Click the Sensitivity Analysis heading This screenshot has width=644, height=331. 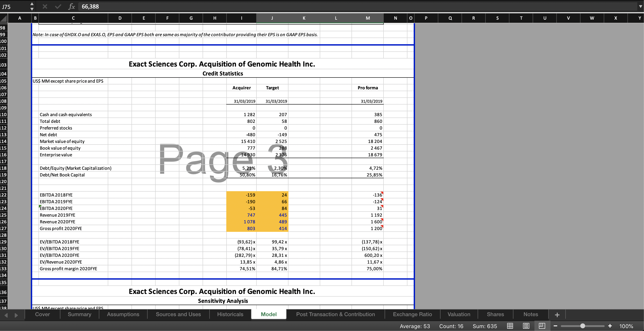223,301
